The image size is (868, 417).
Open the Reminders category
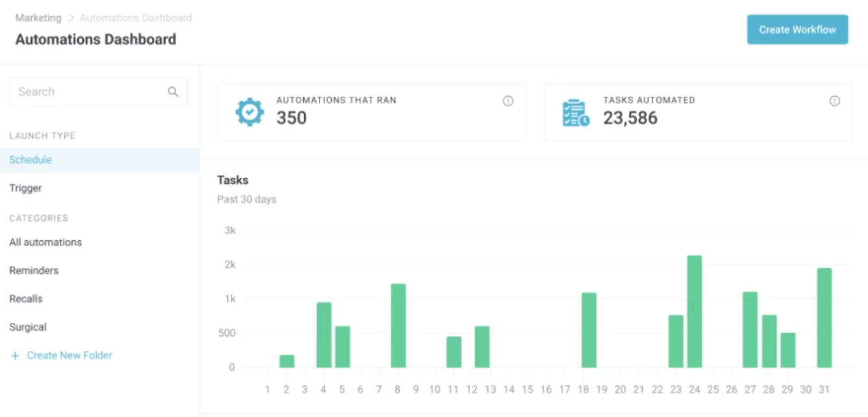(x=34, y=270)
